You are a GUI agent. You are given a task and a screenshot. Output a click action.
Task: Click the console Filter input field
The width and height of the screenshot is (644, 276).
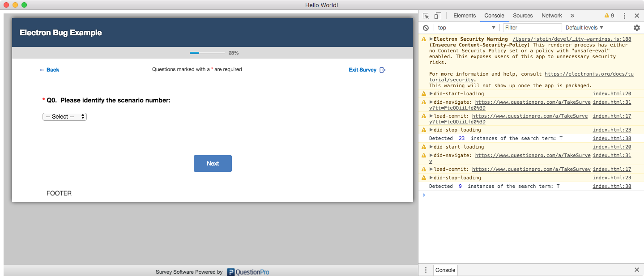coord(532,27)
